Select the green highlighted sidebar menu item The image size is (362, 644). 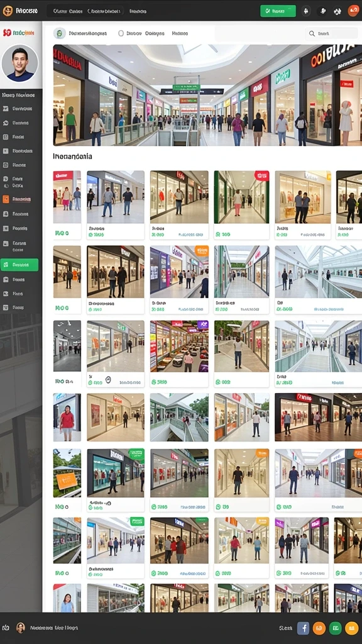(x=19, y=265)
